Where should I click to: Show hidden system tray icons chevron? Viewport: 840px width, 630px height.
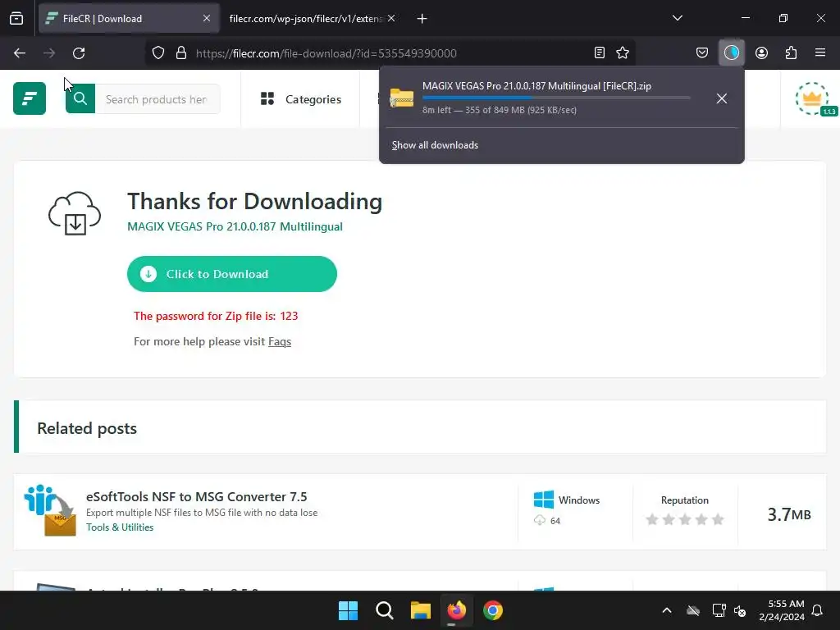point(667,610)
